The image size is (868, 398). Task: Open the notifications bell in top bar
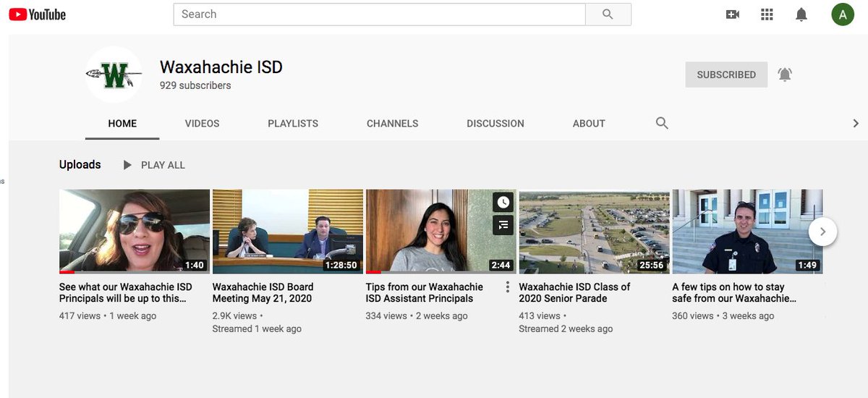(x=801, y=14)
